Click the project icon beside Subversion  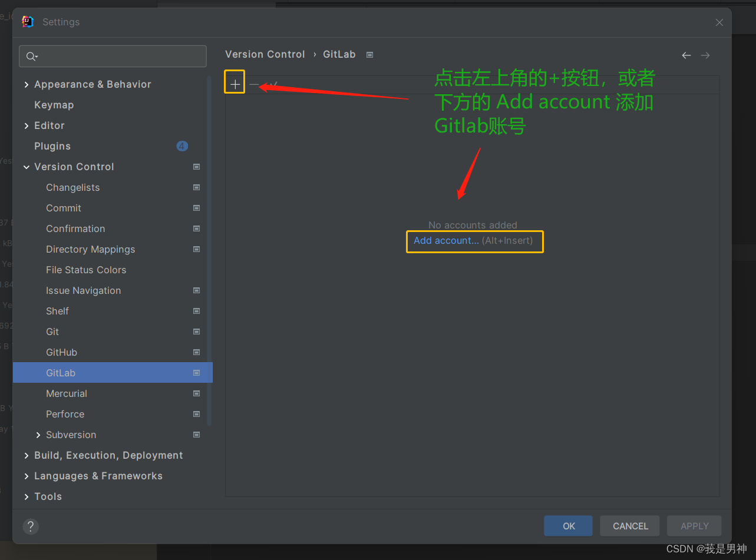(197, 435)
